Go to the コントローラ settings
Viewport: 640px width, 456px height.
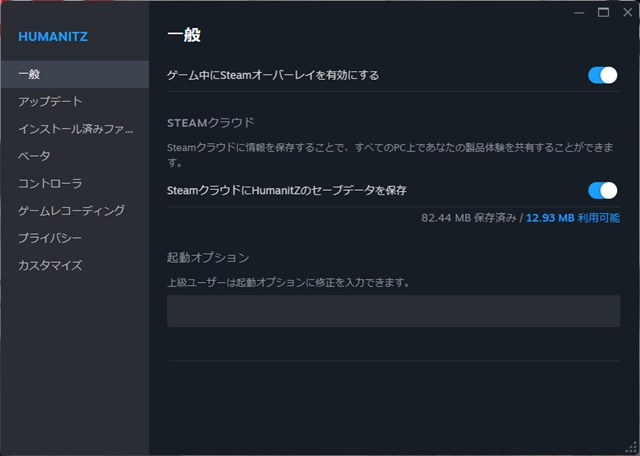50,184
